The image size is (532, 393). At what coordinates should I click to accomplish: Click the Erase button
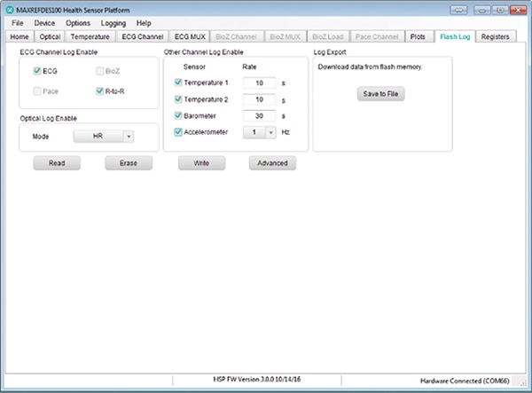(x=128, y=164)
